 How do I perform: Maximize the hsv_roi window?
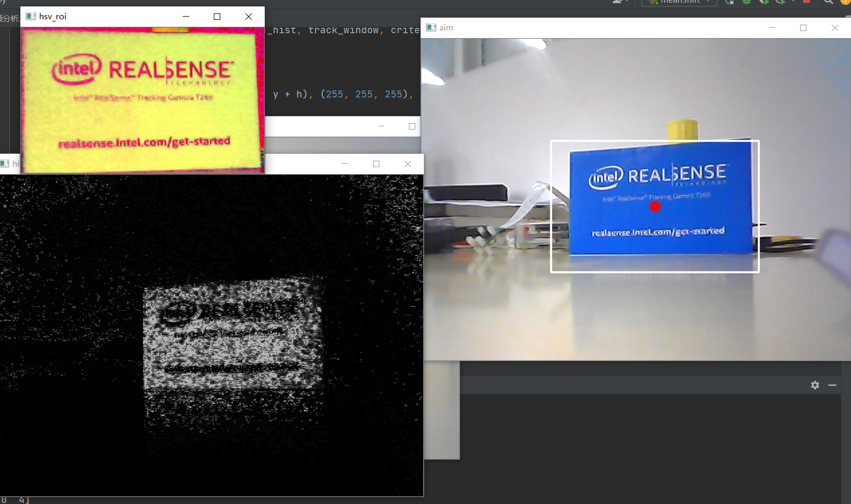[217, 16]
